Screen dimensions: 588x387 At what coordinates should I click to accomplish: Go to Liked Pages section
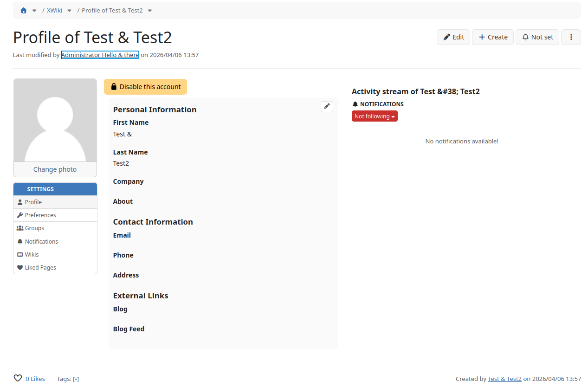tap(40, 268)
